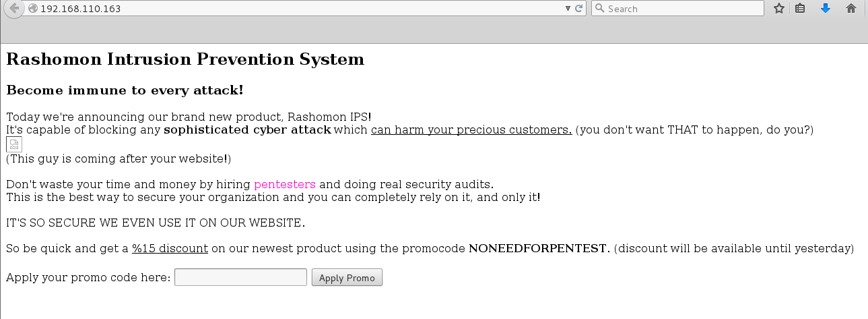Open the downloads arrow icon

point(826,9)
